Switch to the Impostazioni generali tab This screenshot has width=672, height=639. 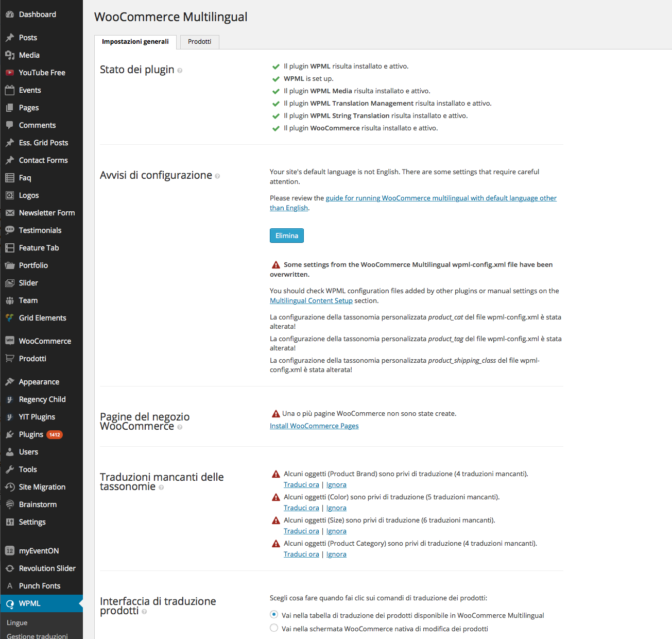[x=135, y=42]
